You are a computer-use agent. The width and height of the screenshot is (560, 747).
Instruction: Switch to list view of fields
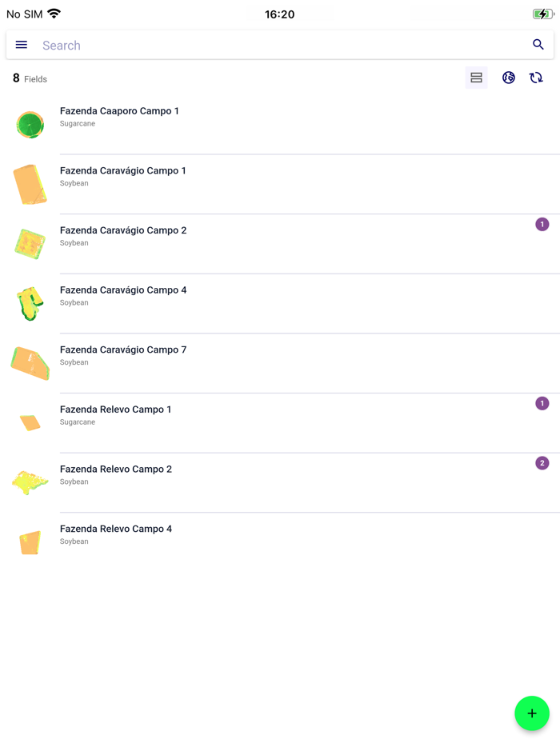(476, 78)
